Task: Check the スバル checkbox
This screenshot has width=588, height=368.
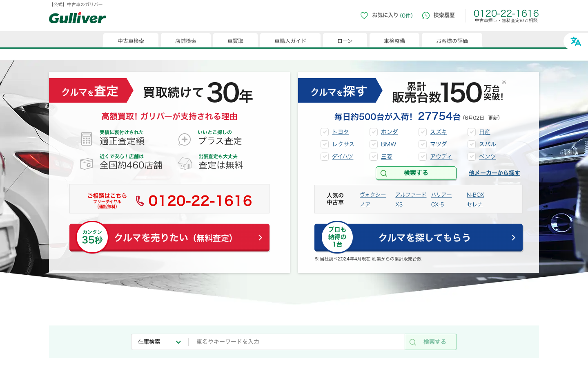Action: pos(472,144)
